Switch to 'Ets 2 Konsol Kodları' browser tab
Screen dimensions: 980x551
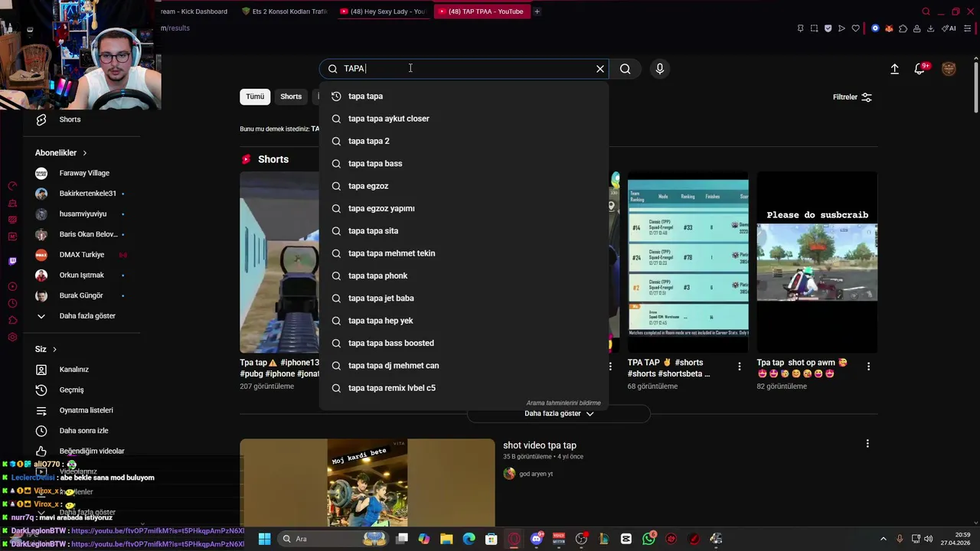click(285, 11)
